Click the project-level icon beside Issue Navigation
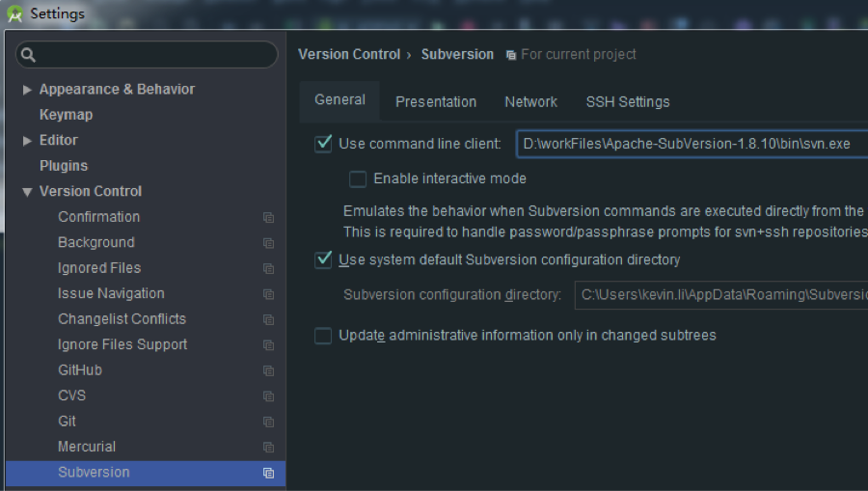 [268, 294]
